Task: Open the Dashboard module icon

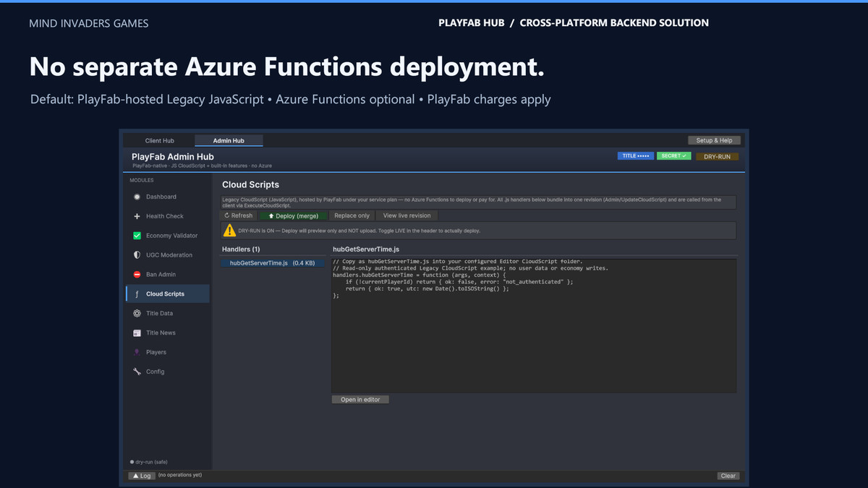Action: coord(137,197)
